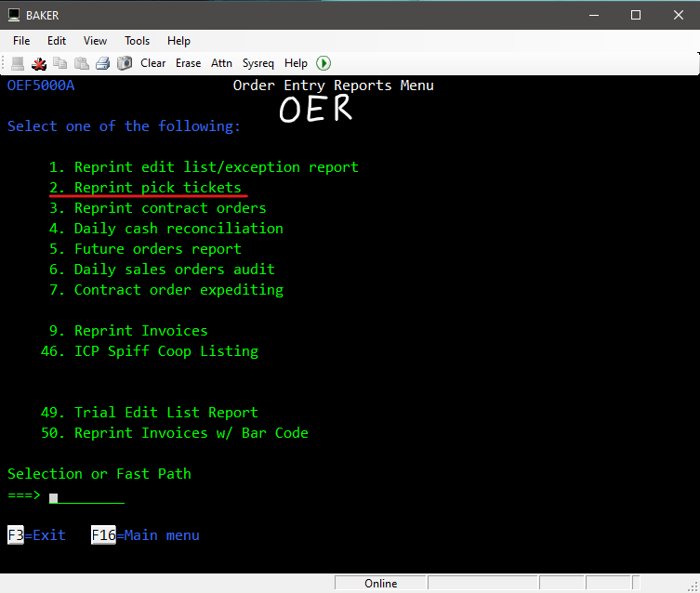The height and width of the screenshot is (593, 700).
Task: Click the Selection or Fast Path input field
Action: tap(86, 496)
